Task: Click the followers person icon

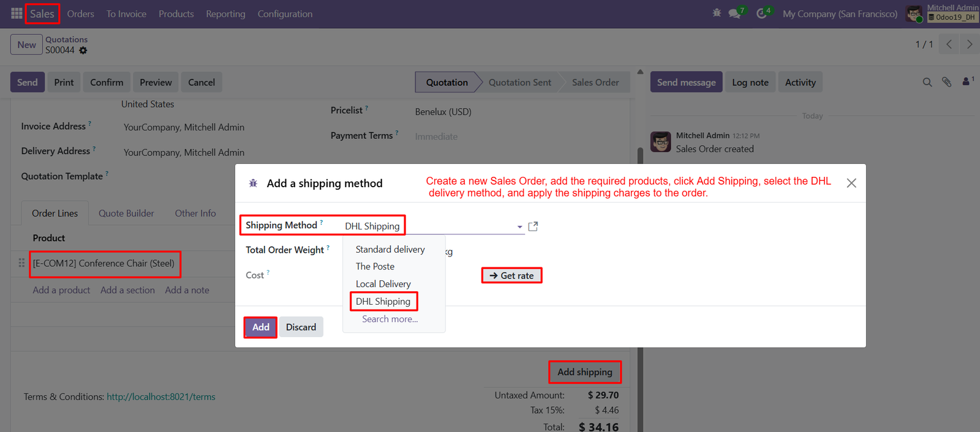Action: pyautogui.click(x=967, y=81)
